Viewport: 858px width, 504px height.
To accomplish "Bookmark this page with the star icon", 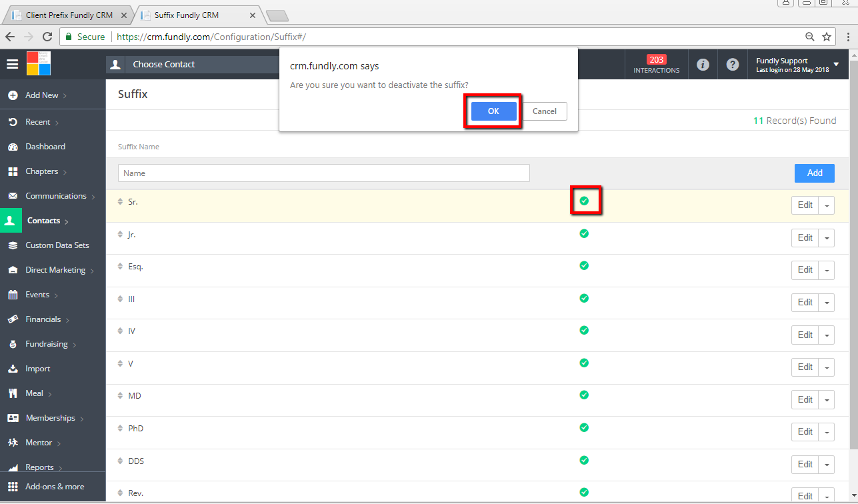I will click(x=827, y=37).
